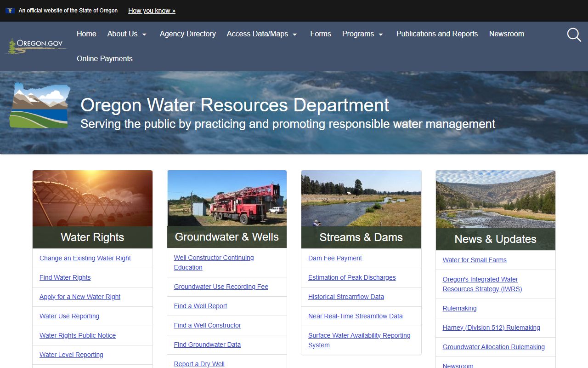Click the Groundwater & Wells drilling truck image
588x368 pixels.
pos(227,198)
